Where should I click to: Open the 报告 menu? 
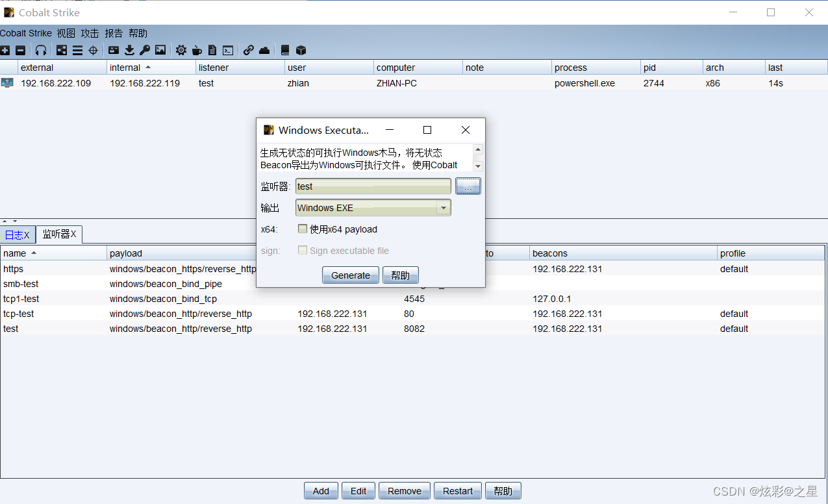pos(114,33)
